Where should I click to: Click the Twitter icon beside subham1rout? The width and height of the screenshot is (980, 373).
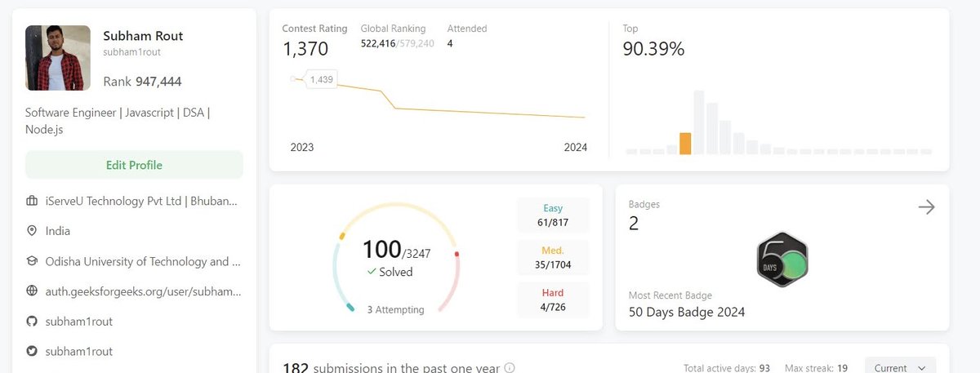pos(32,351)
